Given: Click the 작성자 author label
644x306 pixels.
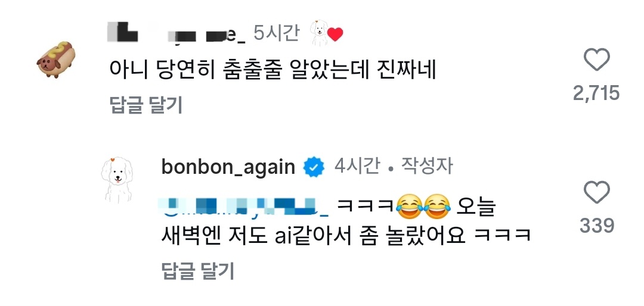Looking at the screenshot, I should (427, 167).
